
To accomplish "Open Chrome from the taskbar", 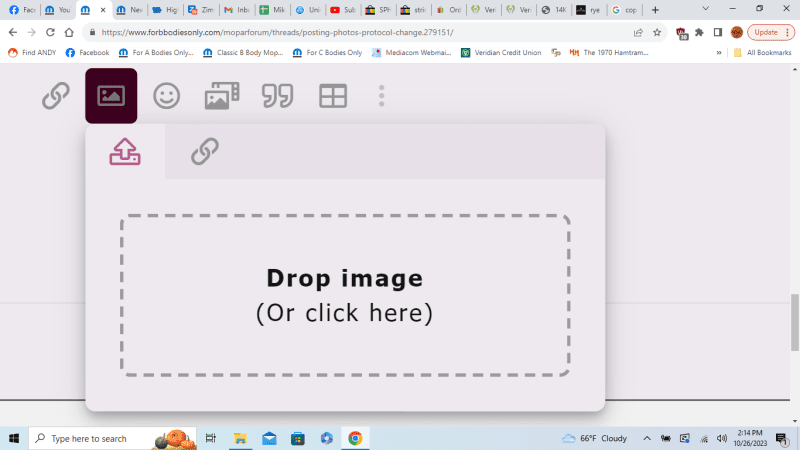I will click(x=355, y=438).
